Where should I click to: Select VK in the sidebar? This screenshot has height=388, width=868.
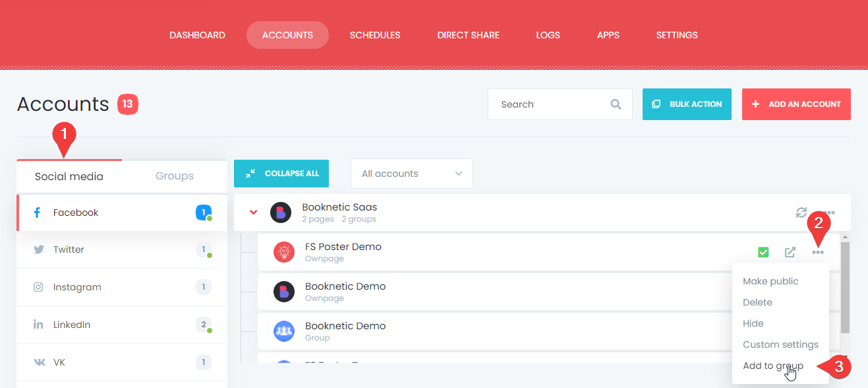click(122, 362)
